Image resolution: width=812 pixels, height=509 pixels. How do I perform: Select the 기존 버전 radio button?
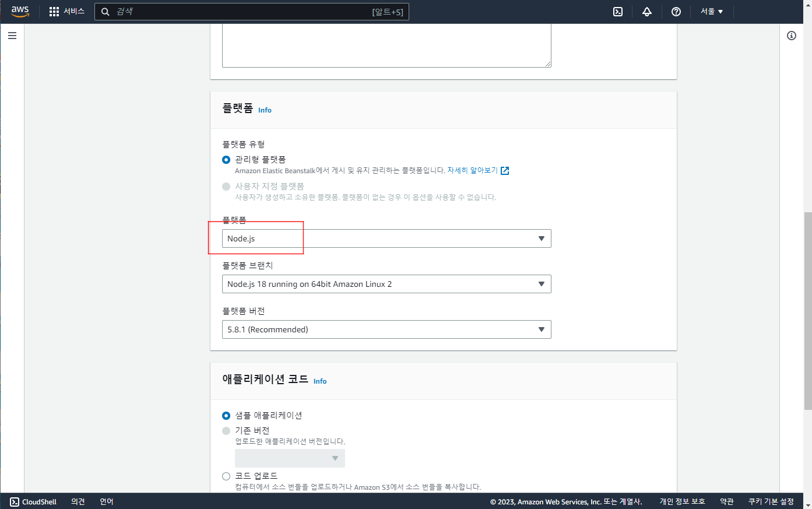point(226,431)
